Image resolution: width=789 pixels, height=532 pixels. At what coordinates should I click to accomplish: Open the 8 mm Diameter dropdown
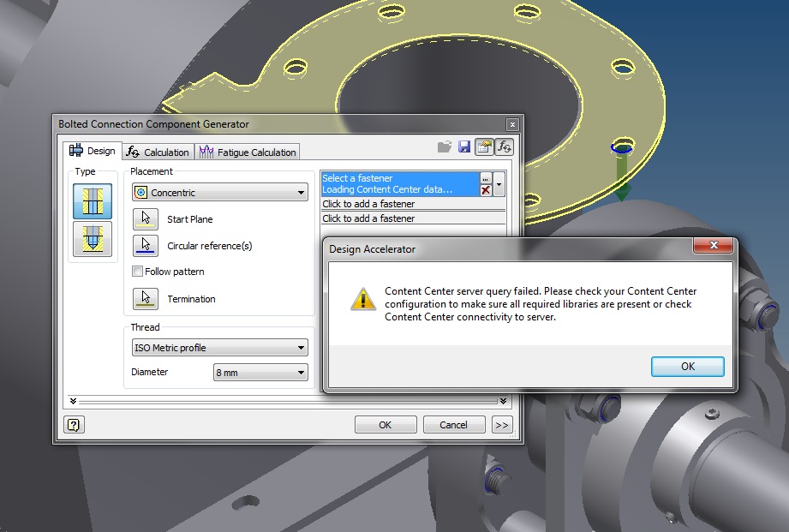[x=260, y=373]
